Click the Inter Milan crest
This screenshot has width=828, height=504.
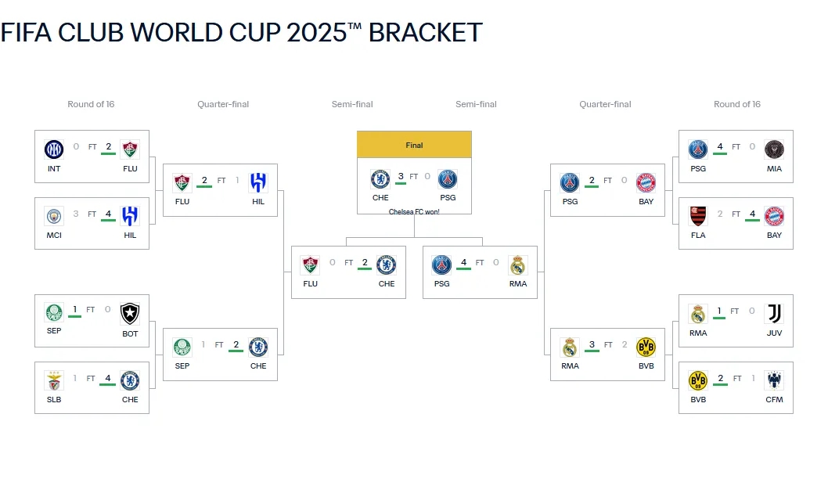coord(54,149)
